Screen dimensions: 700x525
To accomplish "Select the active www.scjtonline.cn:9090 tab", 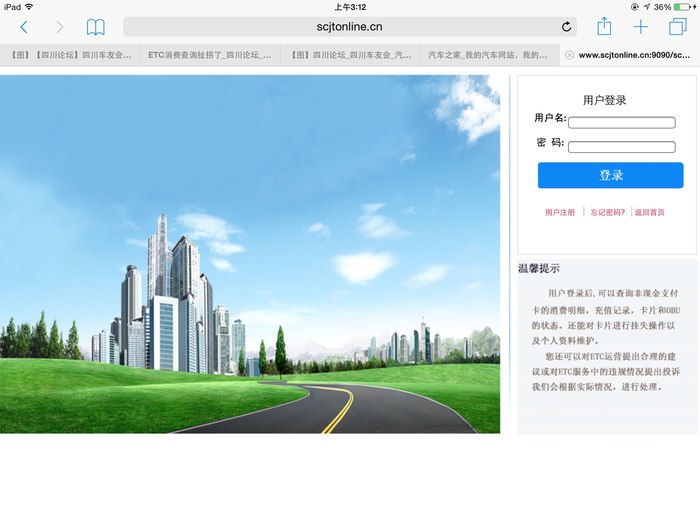I will coord(635,55).
